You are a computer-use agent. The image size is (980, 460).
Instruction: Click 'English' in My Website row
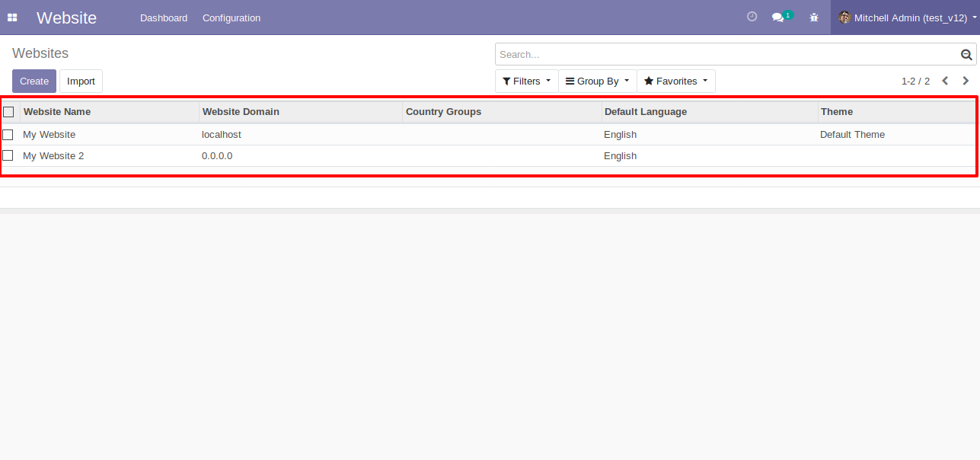tap(620, 135)
